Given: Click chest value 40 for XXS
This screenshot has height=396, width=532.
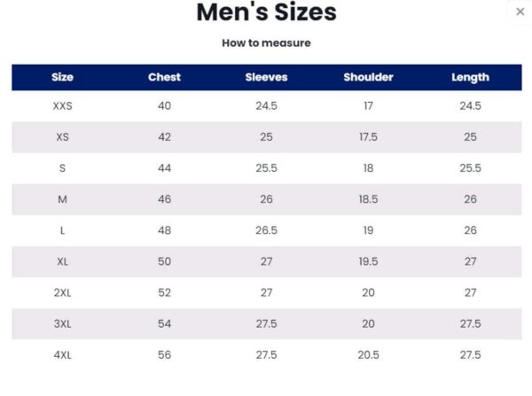Looking at the screenshot, I should (164, 106).
